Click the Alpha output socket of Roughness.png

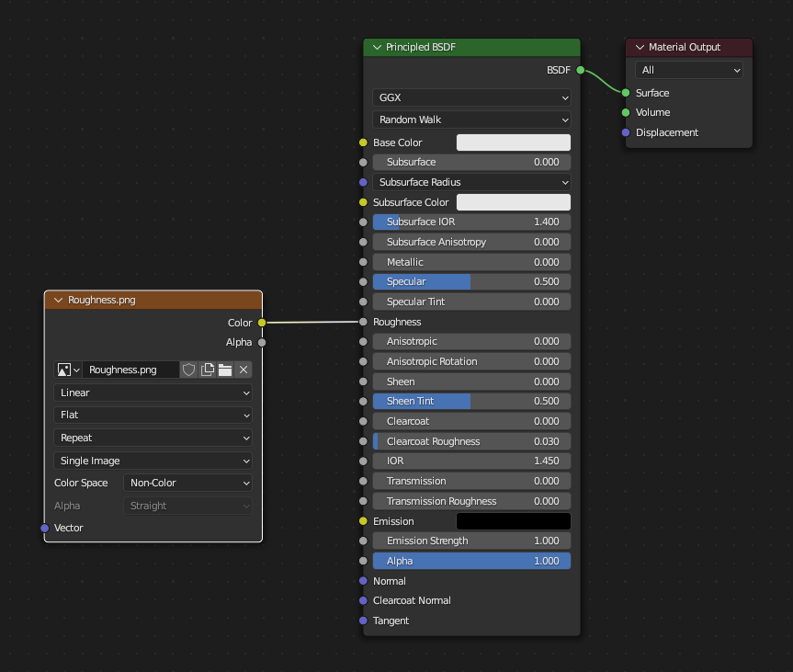(262, 343)
